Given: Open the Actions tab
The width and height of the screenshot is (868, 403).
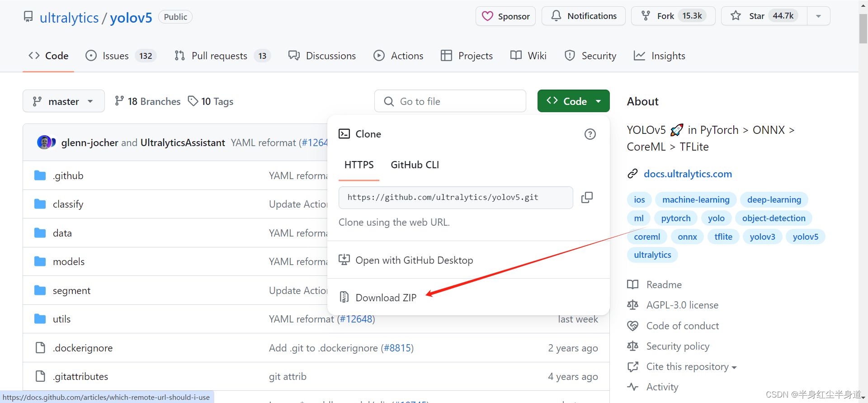Looking at the screenshot, I should pos(398,56).
